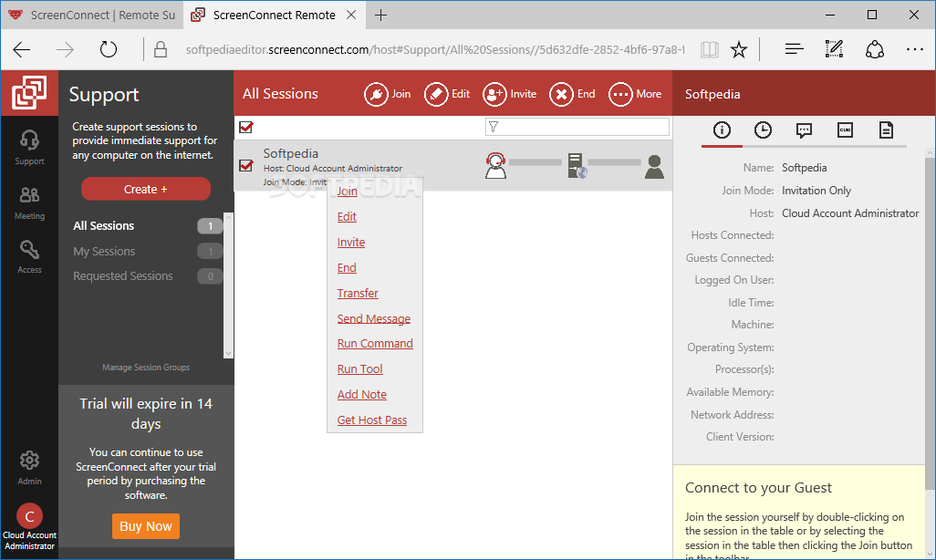
Task: Open the browser More actions ellipsis
Action: [914, 49]
